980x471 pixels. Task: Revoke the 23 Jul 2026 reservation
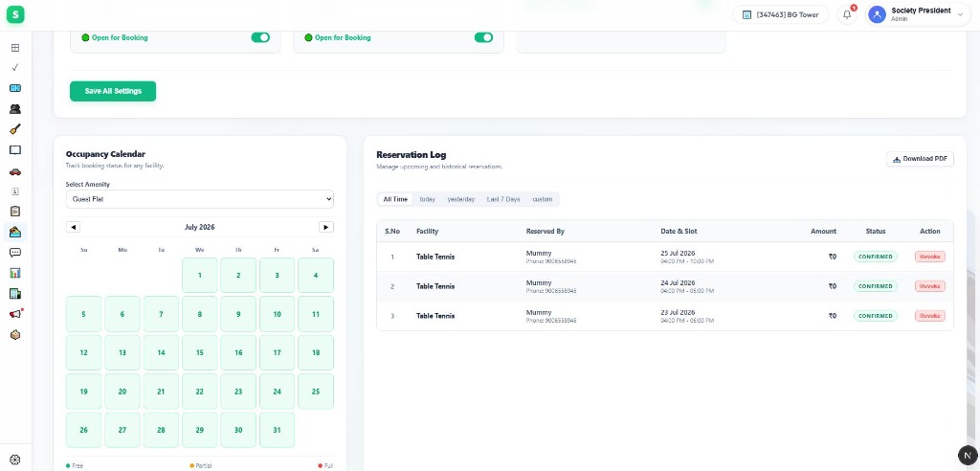click(930, 316)
